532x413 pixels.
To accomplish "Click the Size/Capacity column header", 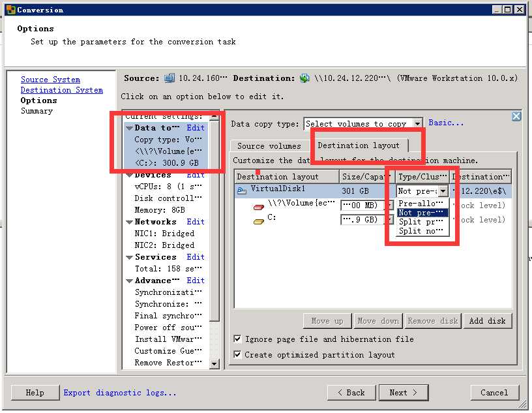I will (x=367, y=177).
